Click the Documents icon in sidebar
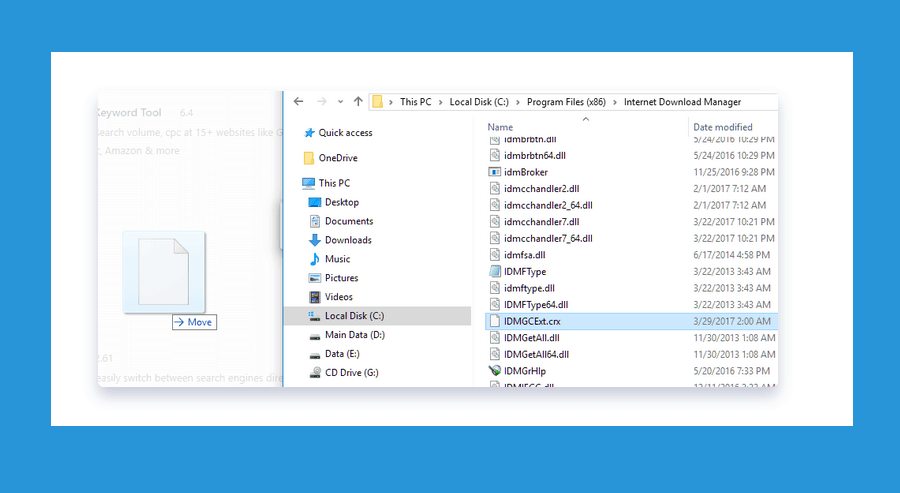This screenshot has width=900, height=493. (315, 221)
